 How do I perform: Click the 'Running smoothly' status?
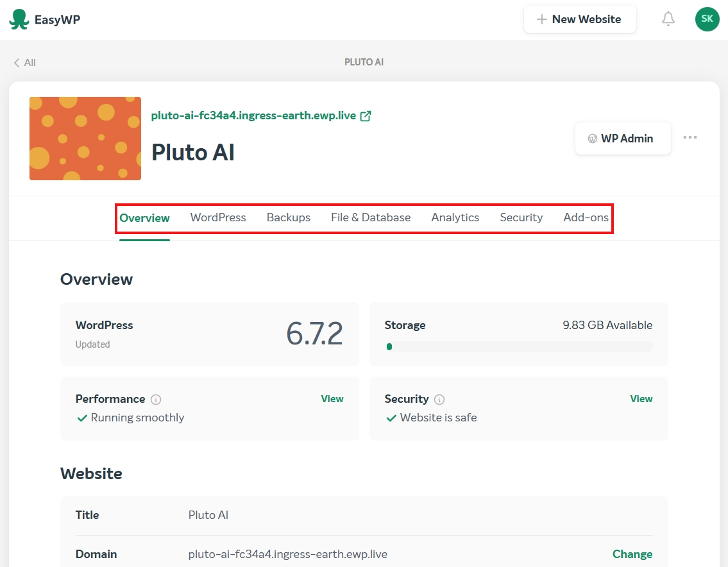pos(137,418)
